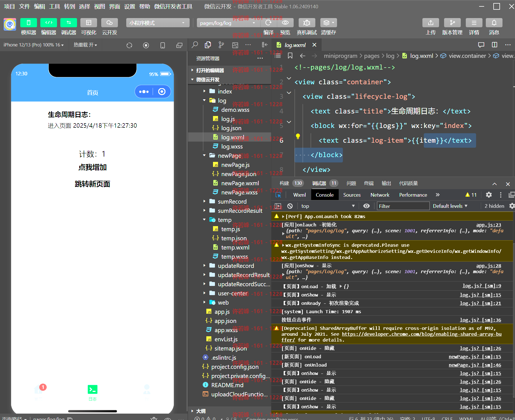The image size is (515, 420).
Task: Switch to the Network tab
Action: [x=380, y=195]
